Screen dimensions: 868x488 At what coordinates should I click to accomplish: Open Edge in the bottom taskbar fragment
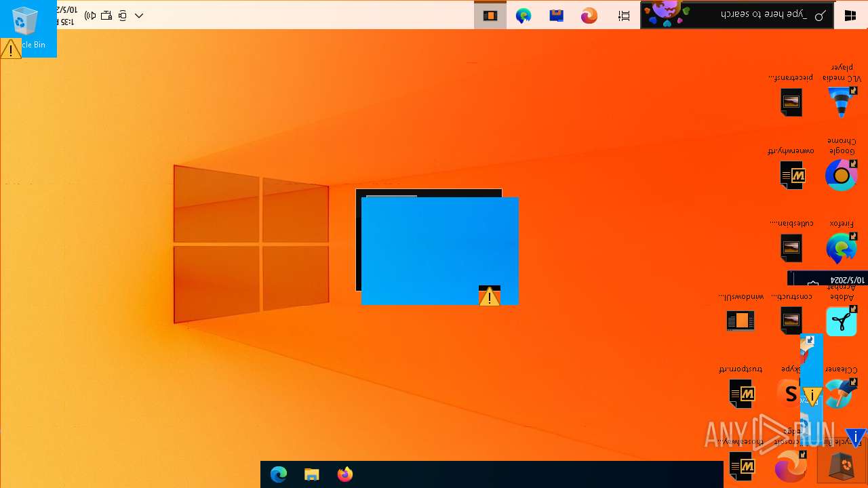click(279, 474)
